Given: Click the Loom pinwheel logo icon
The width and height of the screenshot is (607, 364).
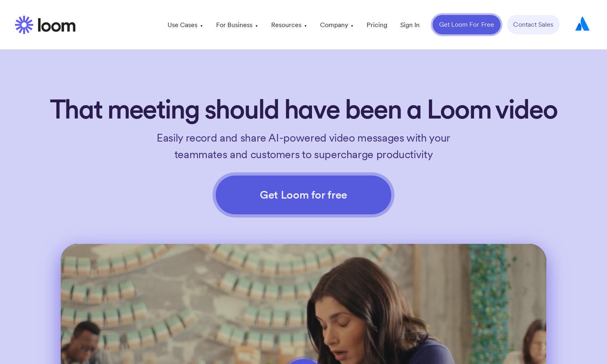Looking at the screenshot, I should [24, 25].
